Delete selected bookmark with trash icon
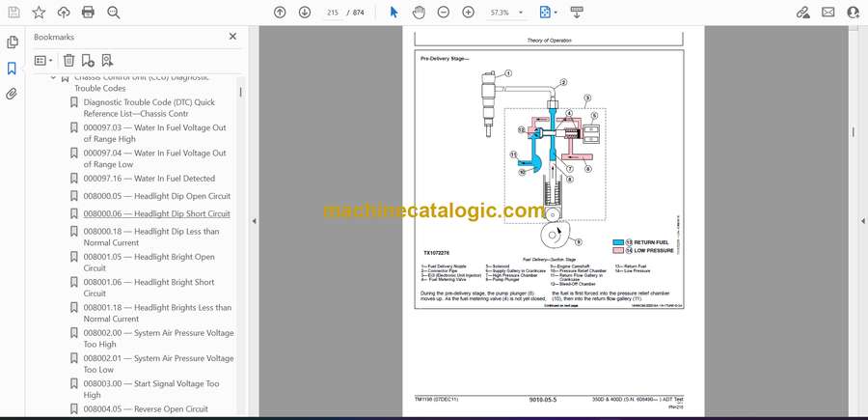868x420 pixels. 68,61
